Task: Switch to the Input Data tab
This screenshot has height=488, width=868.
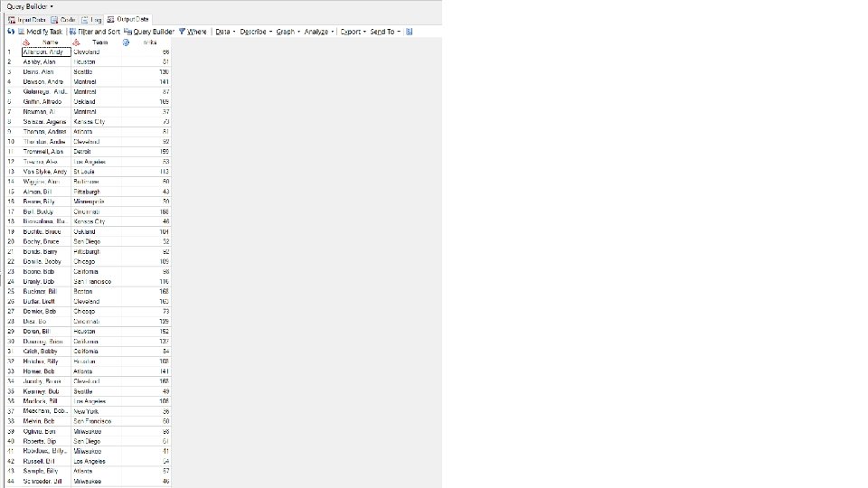Action: click(27, 19)
